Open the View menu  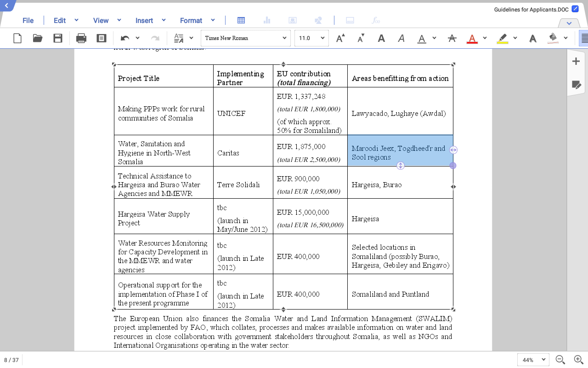tap(101, 20)
